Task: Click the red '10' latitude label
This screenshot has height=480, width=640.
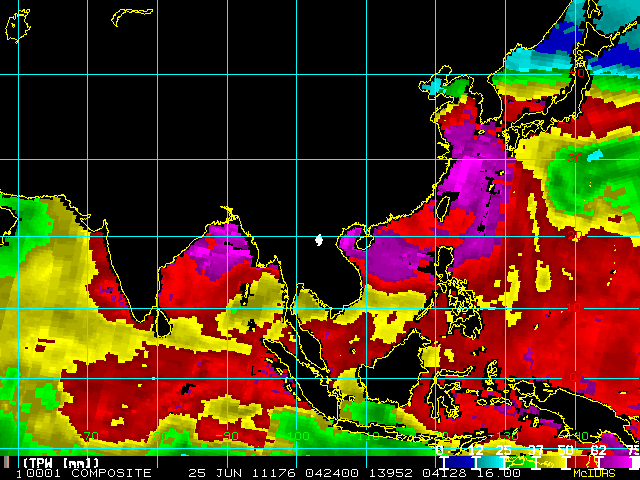Action: [x=574, y=307]
